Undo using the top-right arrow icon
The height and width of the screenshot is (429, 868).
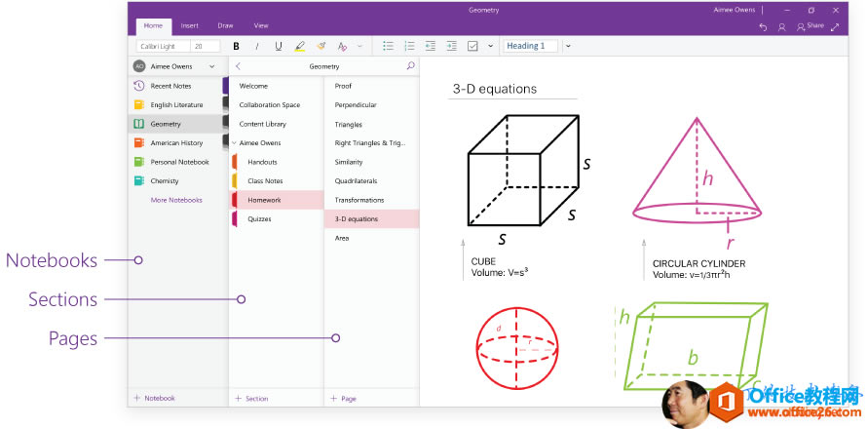point(763,27)
